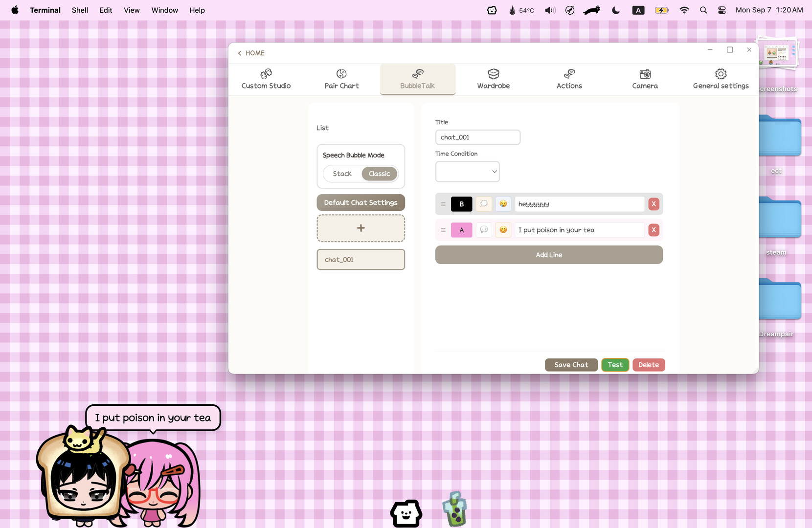The width and height of the screenshot is (812, 528).
Task: Add a new chat with plus button
Action: coord(361,228)
